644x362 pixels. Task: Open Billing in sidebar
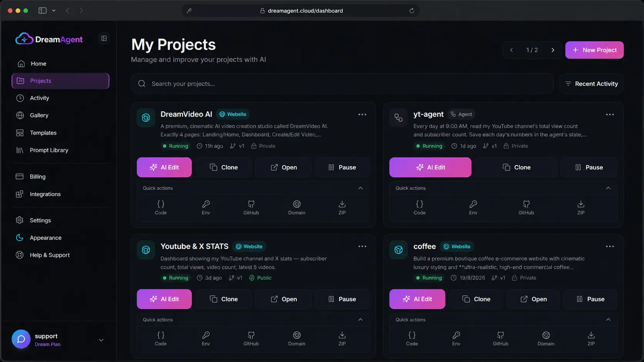[x=60, y=177]
